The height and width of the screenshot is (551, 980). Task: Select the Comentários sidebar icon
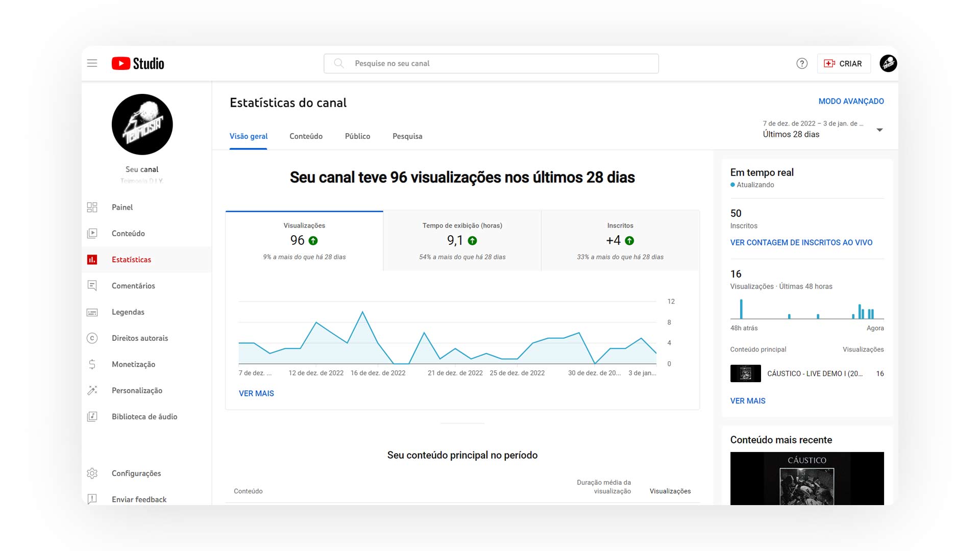(92, 285)
